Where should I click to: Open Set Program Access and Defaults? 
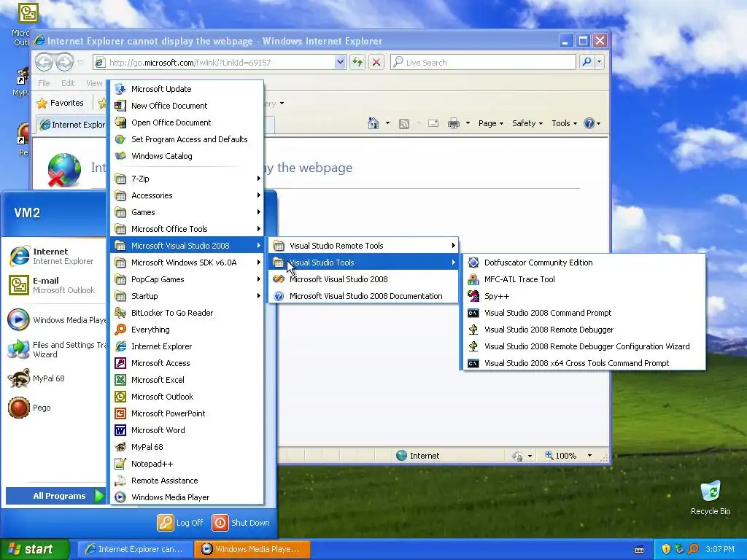[x=187, y=139]
